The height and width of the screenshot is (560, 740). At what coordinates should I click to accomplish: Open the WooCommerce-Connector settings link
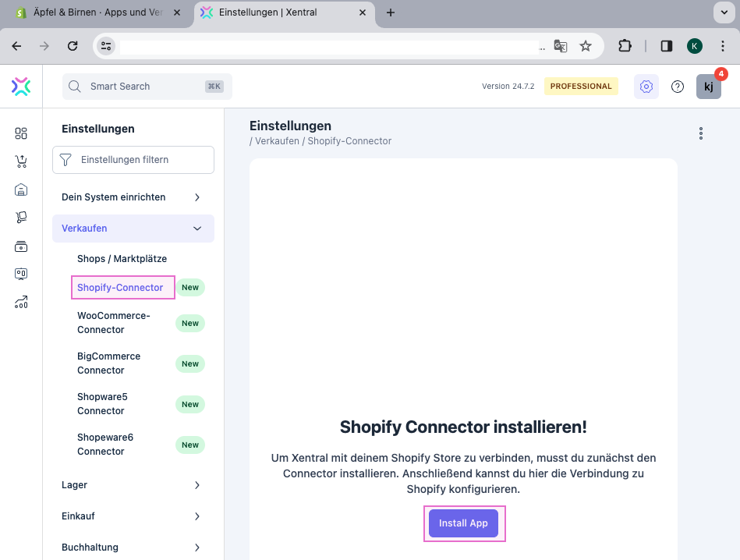(114, 323)
